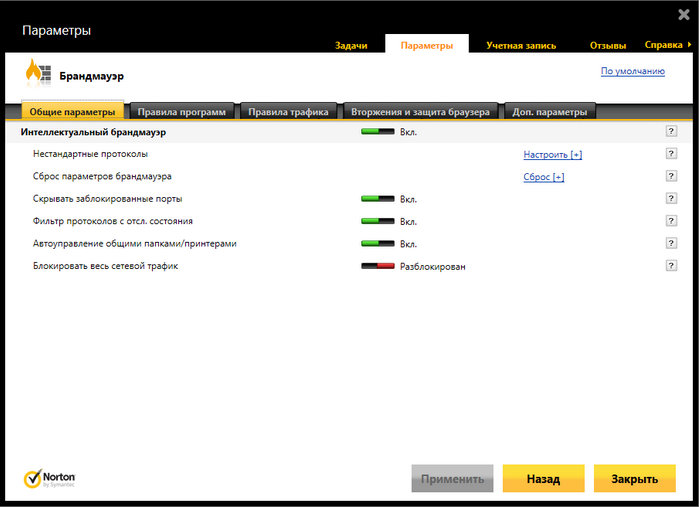Viewport: 699px width, 507px height.
Task: Open help for Нестандартные протоколы
Action: [671, 153]
